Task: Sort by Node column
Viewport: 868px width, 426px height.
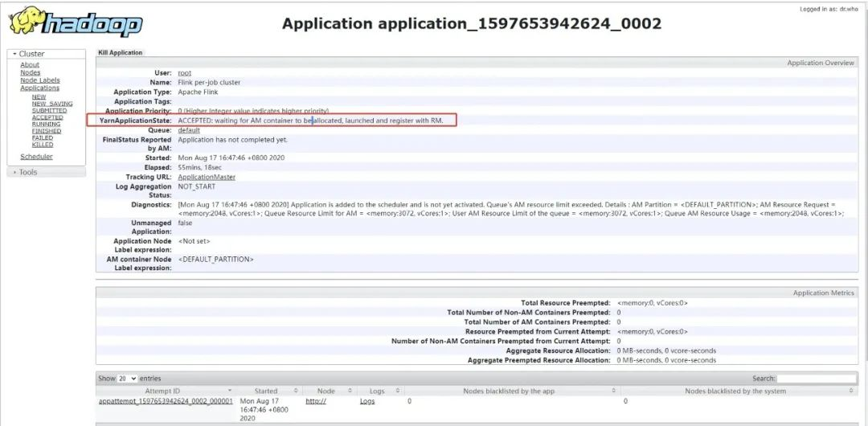Action: tap(330, 391)
